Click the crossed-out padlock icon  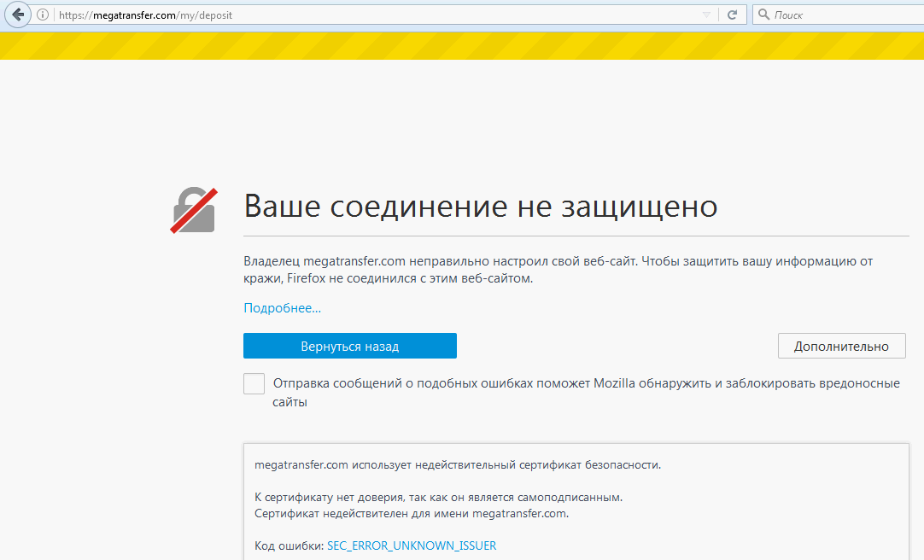click(194, 210)
